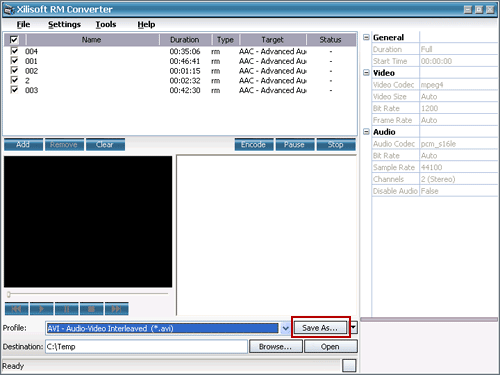Maximize the Xilisoft RM Converter window

pos(479,9)
